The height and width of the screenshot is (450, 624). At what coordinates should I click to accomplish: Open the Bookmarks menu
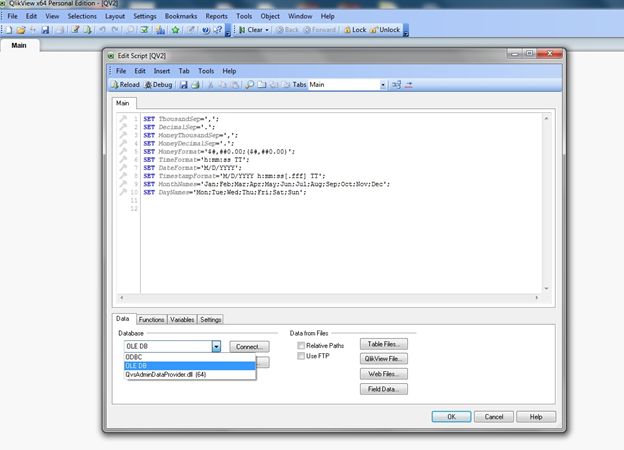coord(181,16)
